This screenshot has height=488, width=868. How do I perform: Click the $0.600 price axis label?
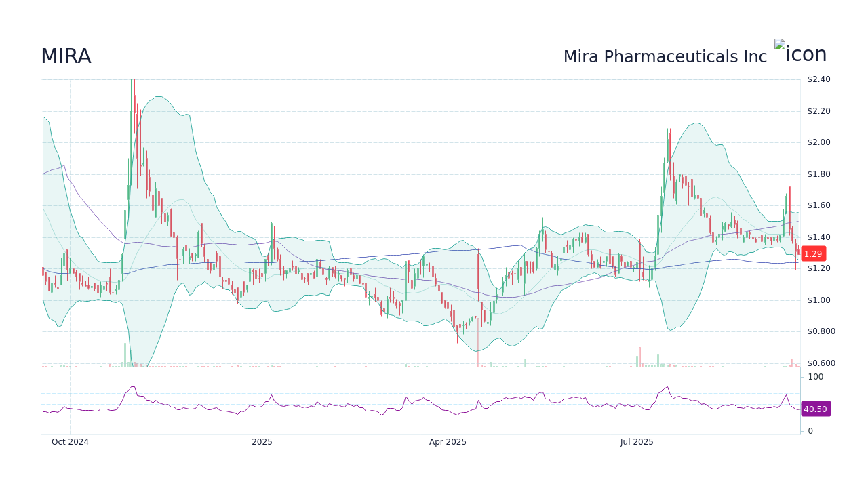coord(820,363)
